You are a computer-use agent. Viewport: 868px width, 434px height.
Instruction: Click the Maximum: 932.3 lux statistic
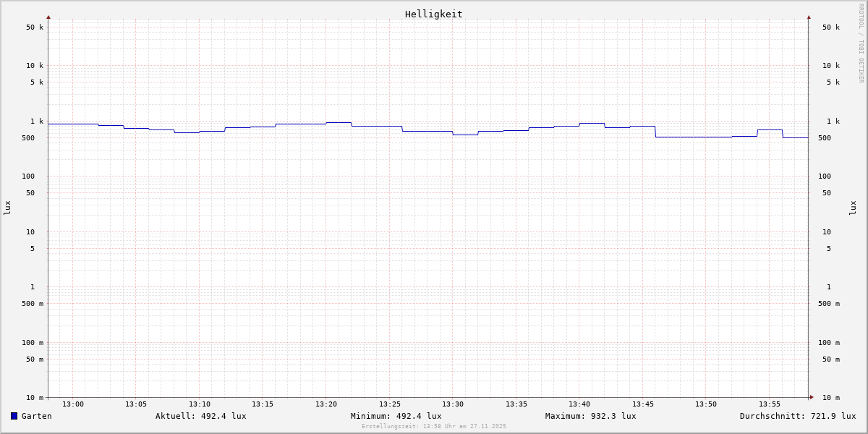pos(590,416)
